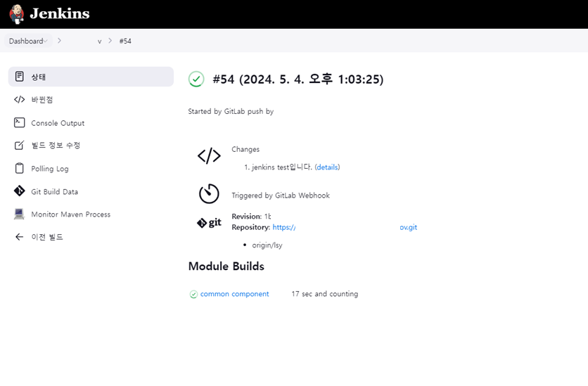Click the Module Builds heading
Image resolution: width=588 pixels, height=386 pixels.
226,266
